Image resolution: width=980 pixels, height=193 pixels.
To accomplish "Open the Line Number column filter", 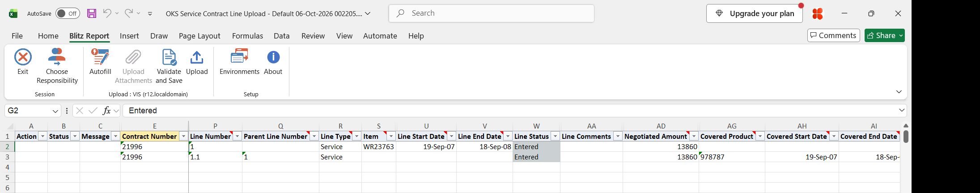I will point(238,136).
